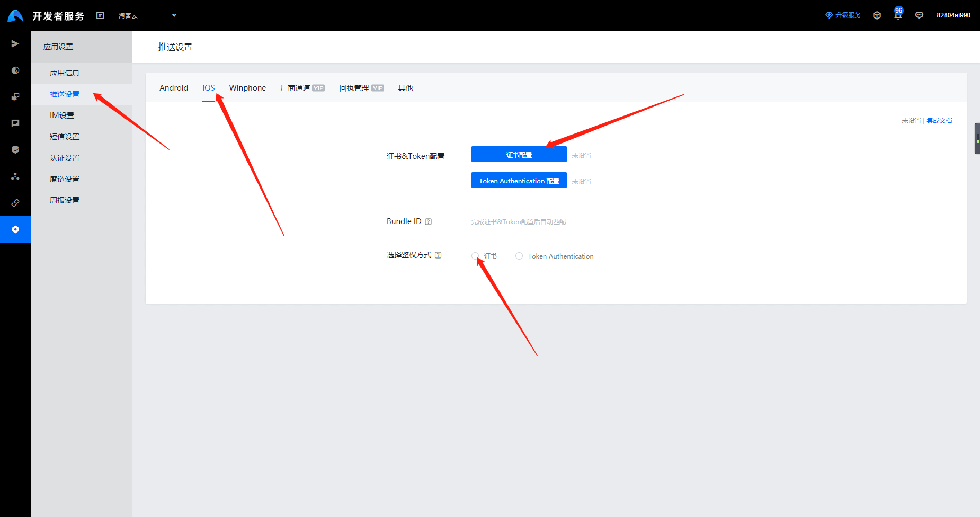Click the Token Authentication 配置 button
This screenshot has height=517, width=980.
tap(519, 180)
